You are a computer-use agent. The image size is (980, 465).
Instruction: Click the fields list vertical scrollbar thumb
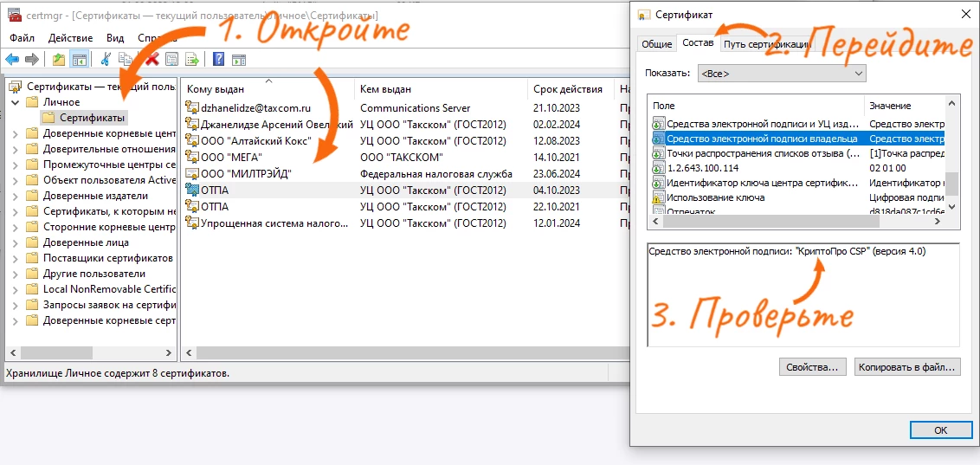tap(952, 184)
